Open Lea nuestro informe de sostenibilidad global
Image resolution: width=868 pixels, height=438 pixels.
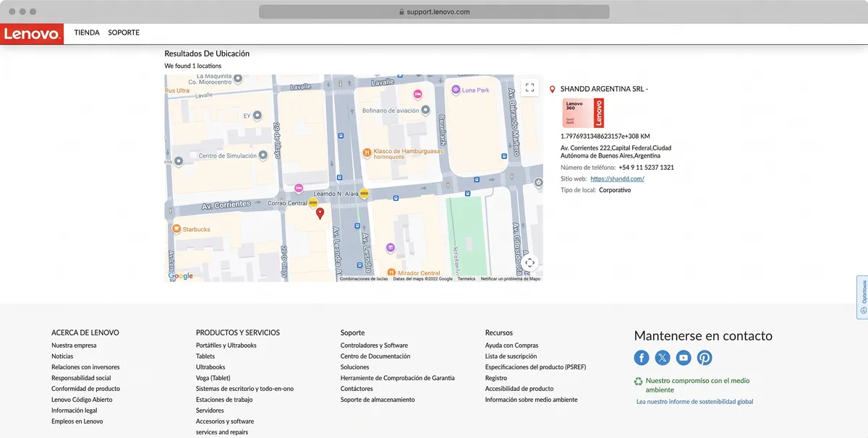tap(695, 402)
